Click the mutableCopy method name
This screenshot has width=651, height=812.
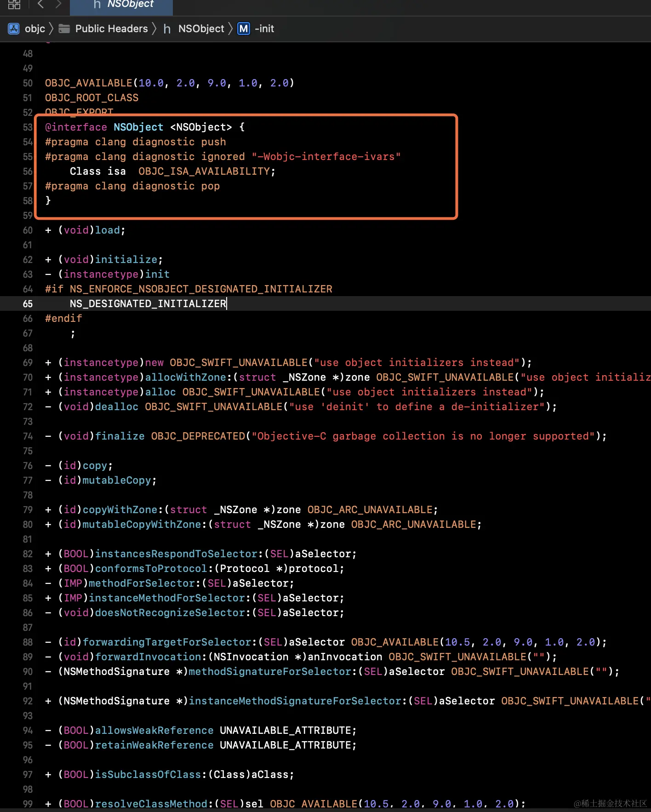pos(117,480)
